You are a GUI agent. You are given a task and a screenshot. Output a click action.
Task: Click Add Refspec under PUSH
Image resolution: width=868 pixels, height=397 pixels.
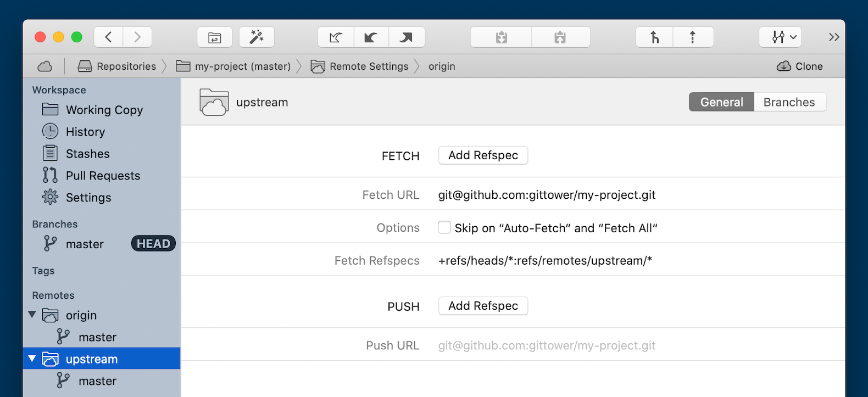[483, 306]
